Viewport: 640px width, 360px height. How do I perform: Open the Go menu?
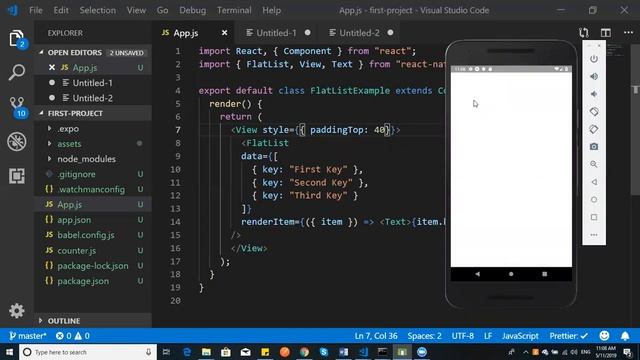[162, 10]
